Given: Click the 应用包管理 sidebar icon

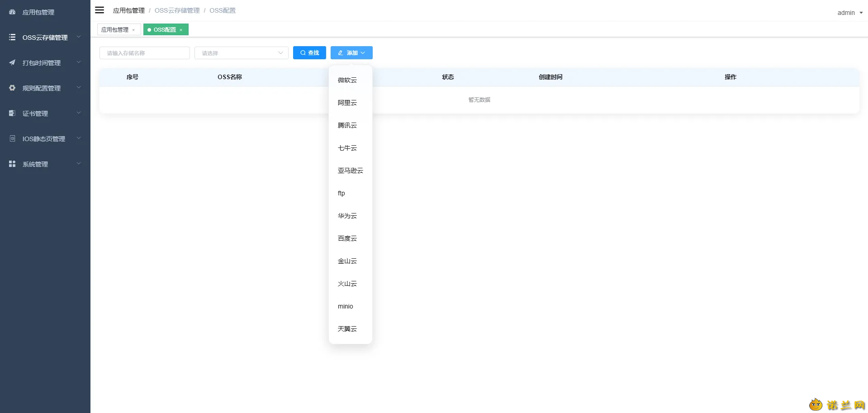Looking at the screenshot, I should [x=12, y=12].
